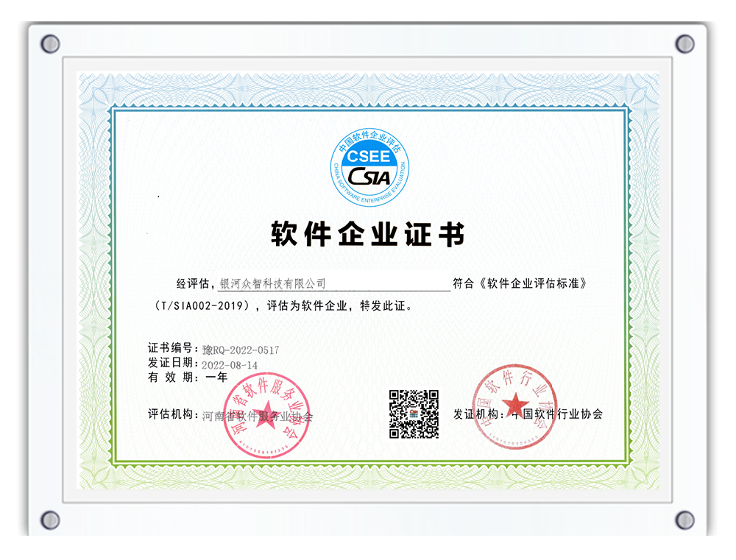Click the bottom-right frame screw
The width and height of the screenshot is (736, 560).
coord(684,520)
